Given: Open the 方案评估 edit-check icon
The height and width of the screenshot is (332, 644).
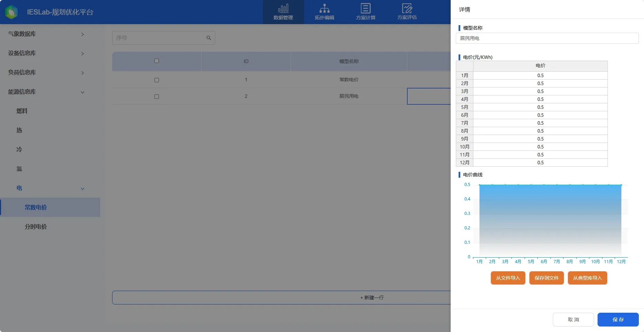Looking at the screenshot, I should (407, 8).
